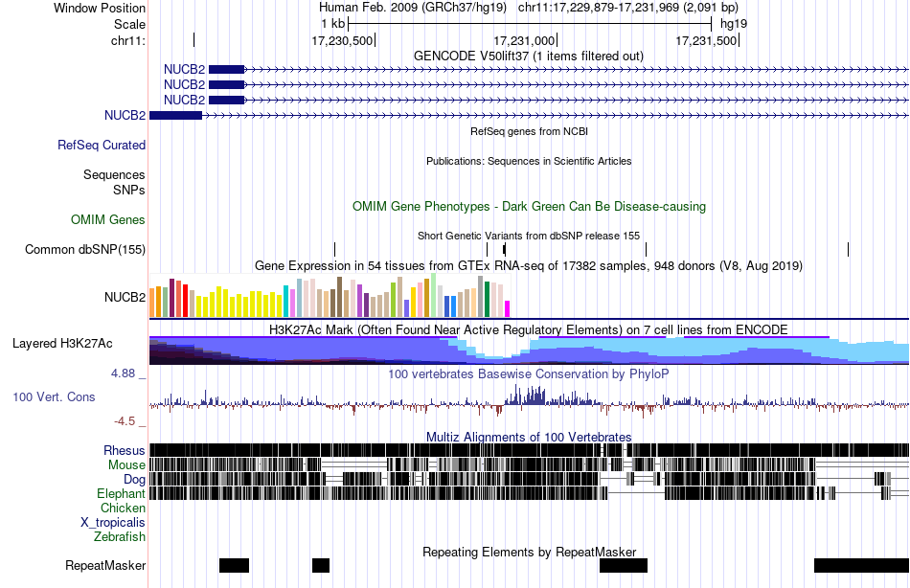The image size is (910, 588).
Task: Click the GTEx Gene Expression track title
Action: pyautogui.click(x=529, y=266)
